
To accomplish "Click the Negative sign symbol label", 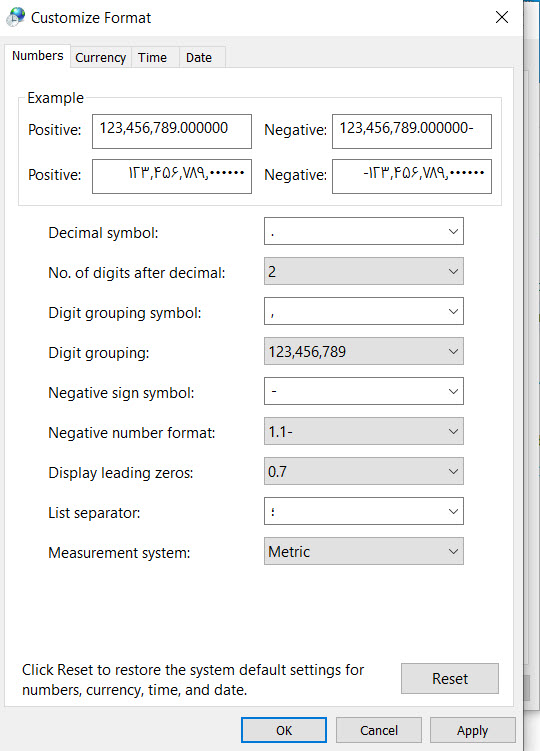I will [121, 393].
